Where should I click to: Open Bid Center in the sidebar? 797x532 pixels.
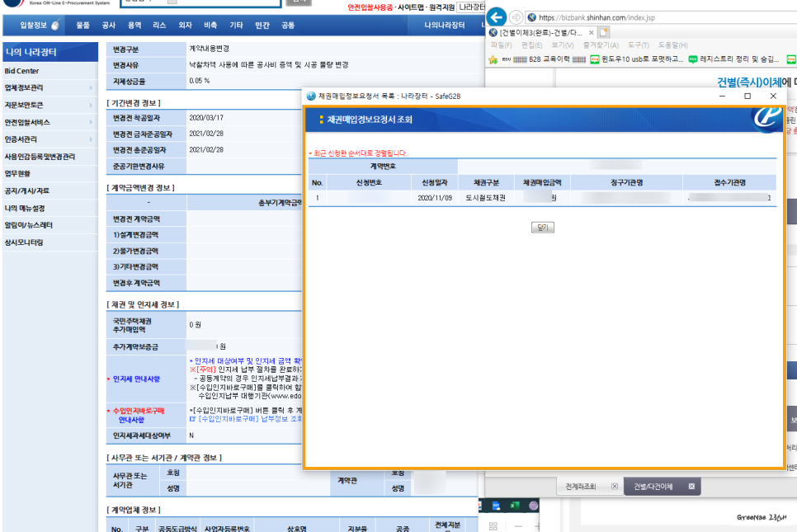(21, 71)
